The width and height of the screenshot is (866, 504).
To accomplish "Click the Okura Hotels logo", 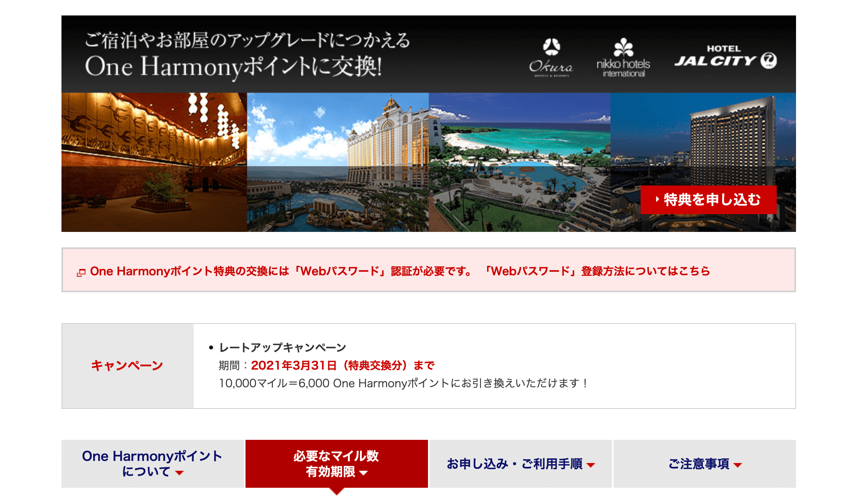I will pyautogui.click(x=551, y=57).
